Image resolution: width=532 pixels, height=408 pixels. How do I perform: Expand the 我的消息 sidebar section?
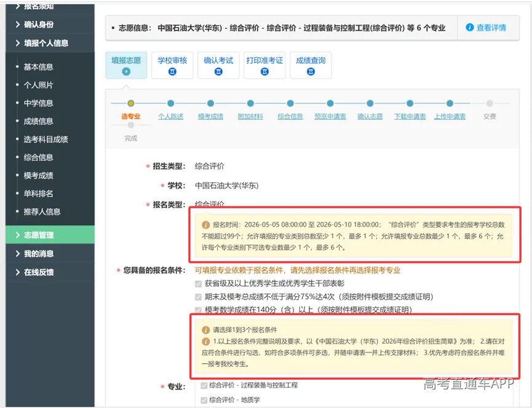coord(50,254)
